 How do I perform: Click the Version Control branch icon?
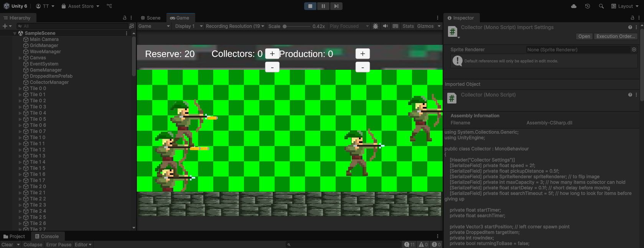point(109,6)
